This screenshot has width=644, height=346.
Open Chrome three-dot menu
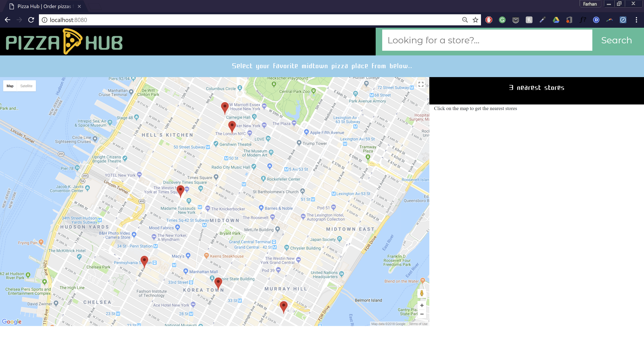click(636, 20)
